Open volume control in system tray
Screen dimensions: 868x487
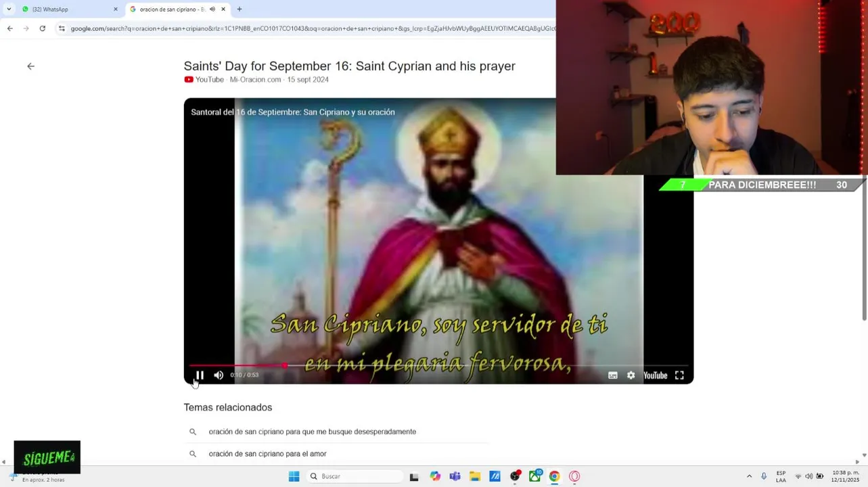[x=808, y=476]
